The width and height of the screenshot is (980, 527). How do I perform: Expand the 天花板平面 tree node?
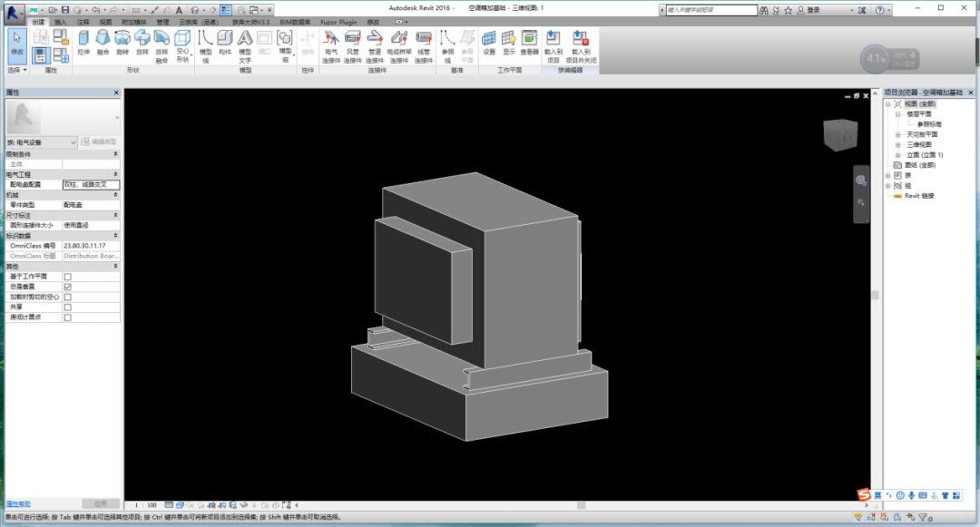click(x=898, y=135)
